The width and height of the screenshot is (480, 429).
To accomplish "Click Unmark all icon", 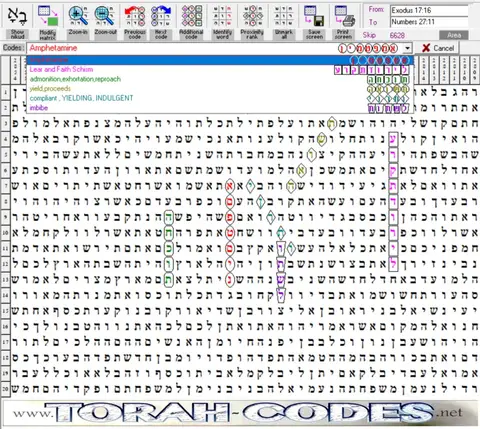I will point(284,16).
